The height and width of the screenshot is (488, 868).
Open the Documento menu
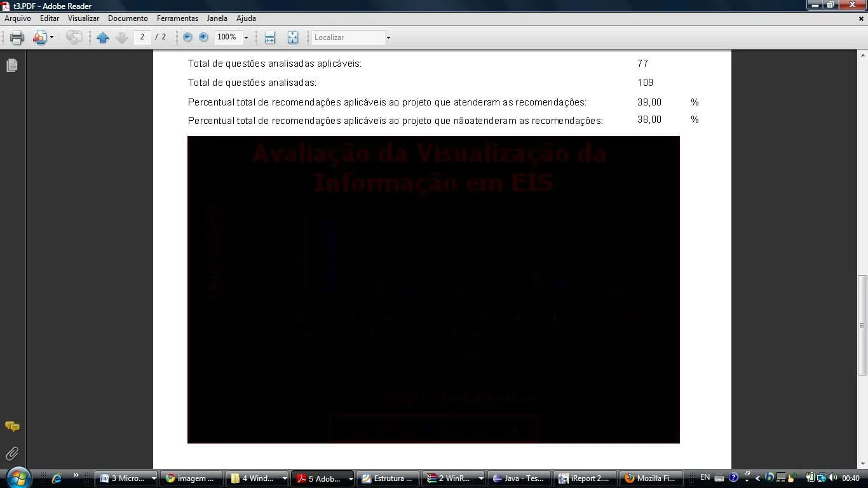128,18
